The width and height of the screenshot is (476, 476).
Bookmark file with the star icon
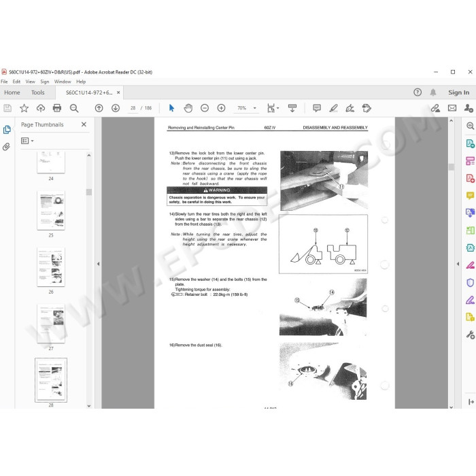pyautogui.click(x=24, y=108)
